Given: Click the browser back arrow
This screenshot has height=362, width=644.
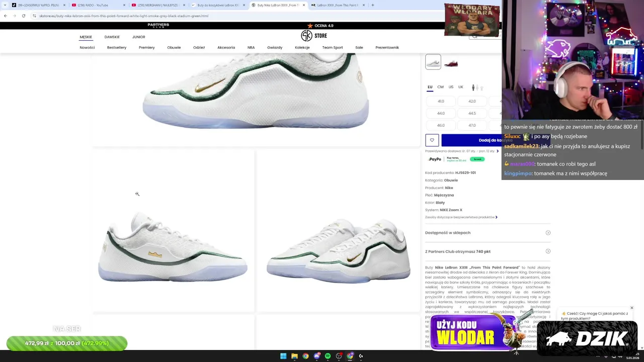Looking at the screenshot, I should tap(5, 16).
